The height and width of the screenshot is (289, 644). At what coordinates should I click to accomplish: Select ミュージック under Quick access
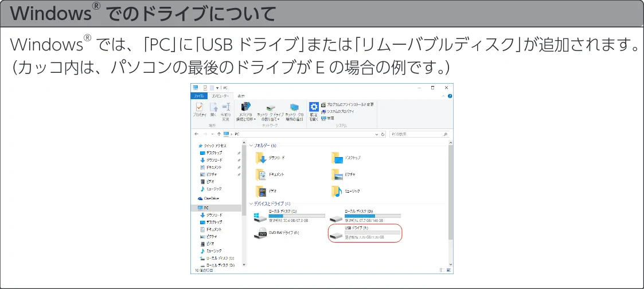210,189
